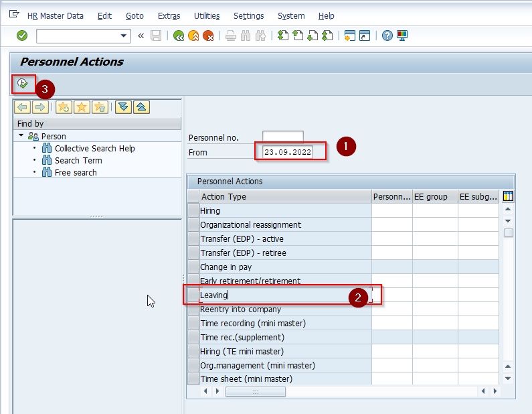Click the Execute clock-checkmark icon
The image size is (532, 414).
pyautogui.click(x=22, y=84)
